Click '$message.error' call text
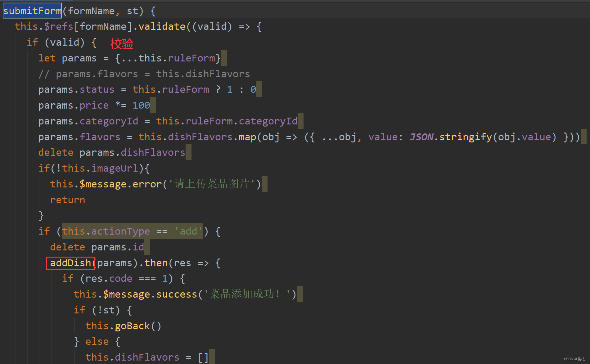590x364 pixels. click(121, 184)
